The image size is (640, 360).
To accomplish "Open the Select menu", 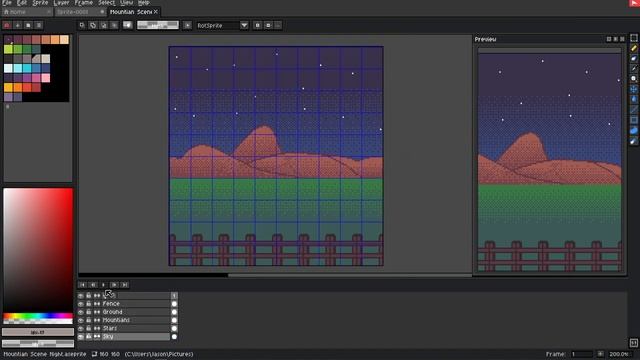I will [107, 2].
